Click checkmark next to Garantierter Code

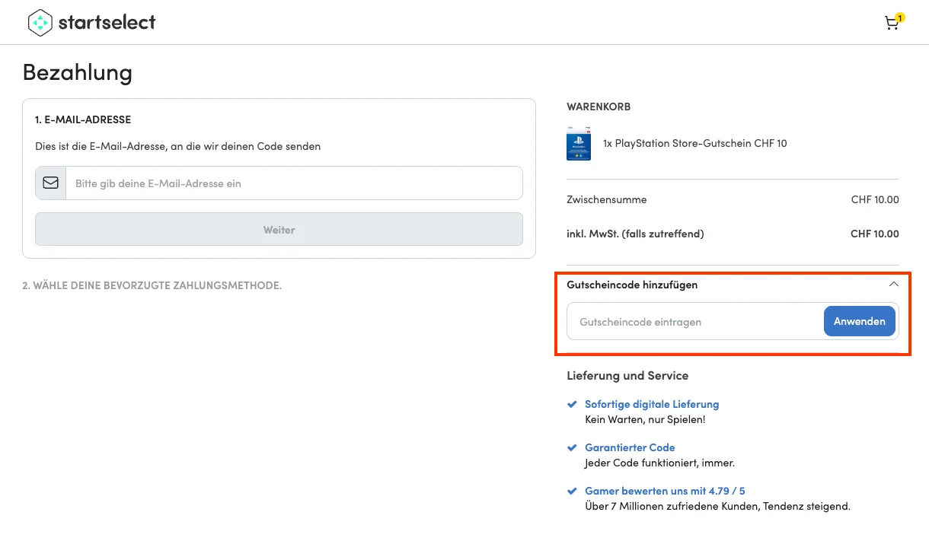tap(572, 448)
